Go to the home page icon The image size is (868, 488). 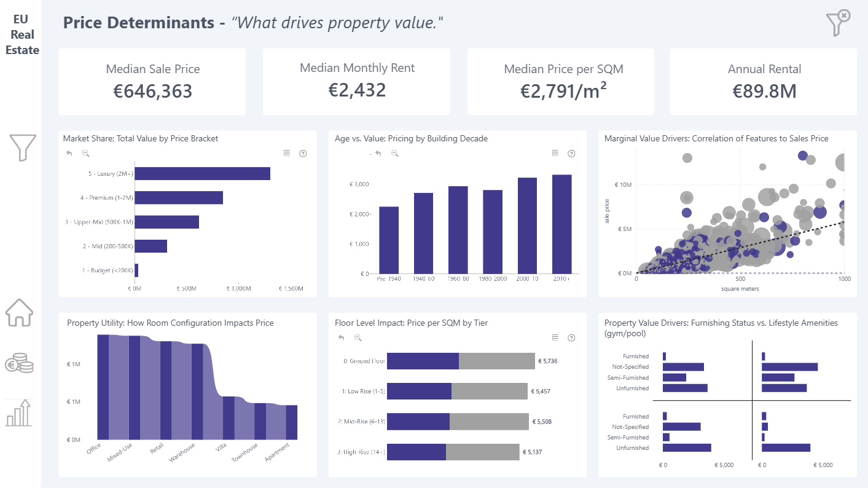pos(20,313)
